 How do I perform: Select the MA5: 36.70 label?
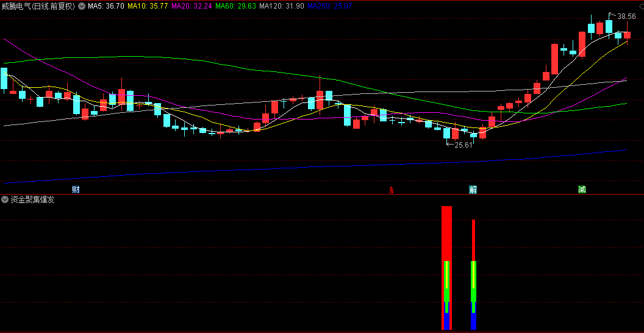tap(106, 6)
